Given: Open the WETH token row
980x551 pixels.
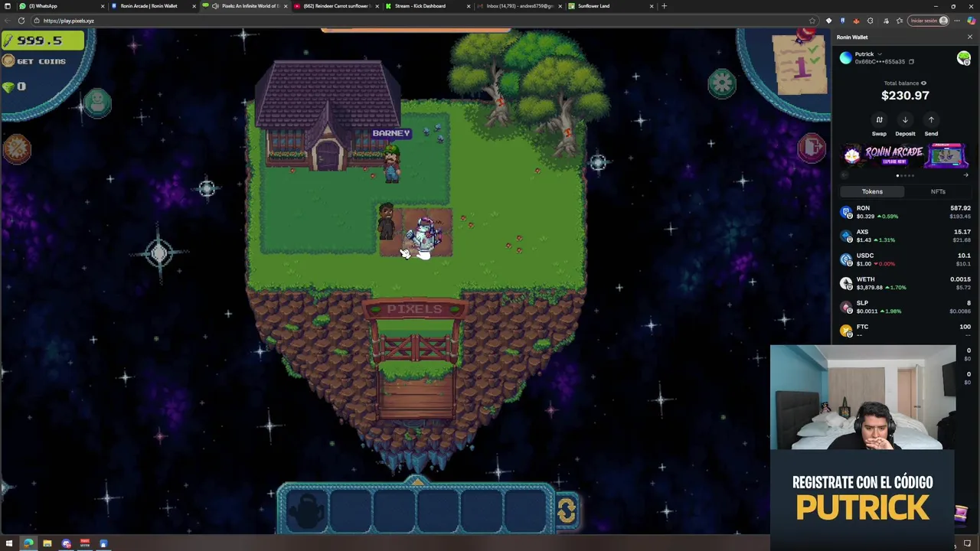Looking at the screenshot, I should click(906, 283).
